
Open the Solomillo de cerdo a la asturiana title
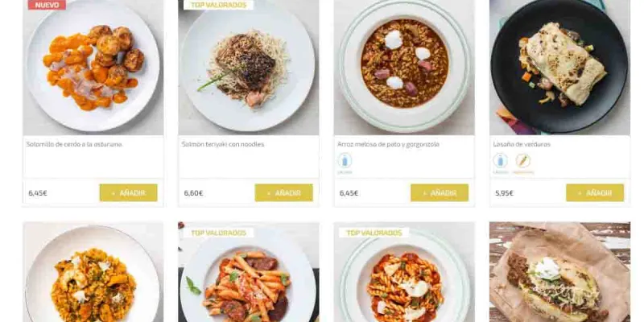click(74, 144)
